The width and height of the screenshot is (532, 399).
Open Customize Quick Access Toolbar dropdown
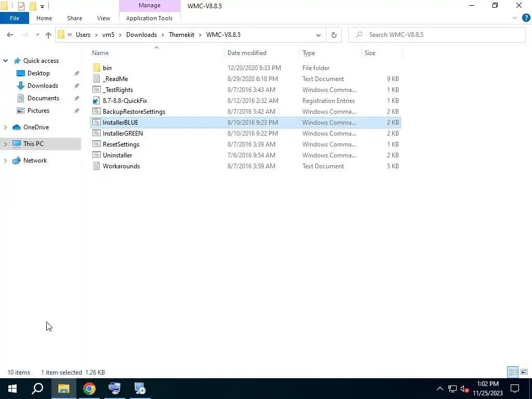coord(42,6)
